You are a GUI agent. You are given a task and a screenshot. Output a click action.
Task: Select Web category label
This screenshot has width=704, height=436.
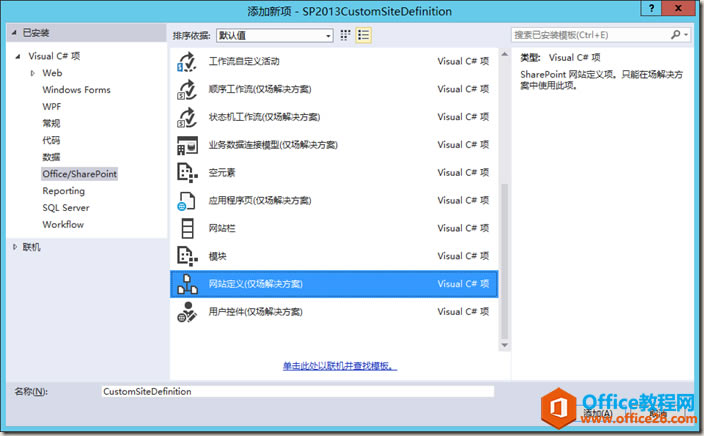pos(52,73)
